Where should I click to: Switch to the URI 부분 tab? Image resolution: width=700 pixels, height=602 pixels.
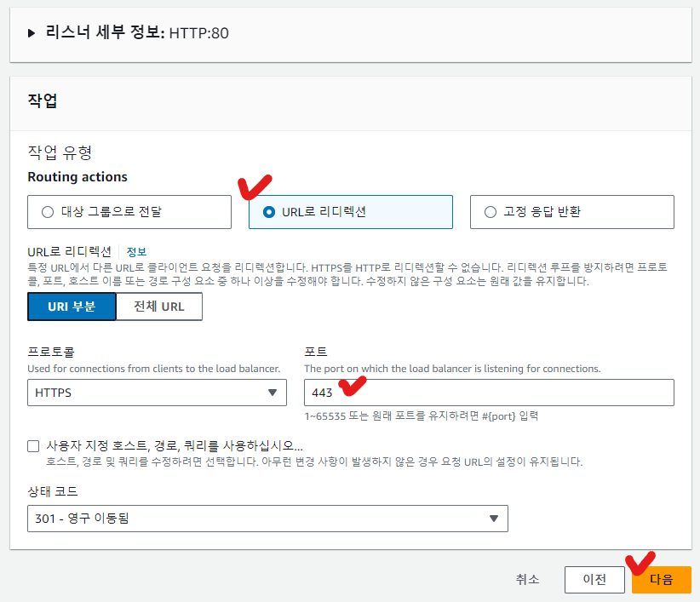coord(72,307)
